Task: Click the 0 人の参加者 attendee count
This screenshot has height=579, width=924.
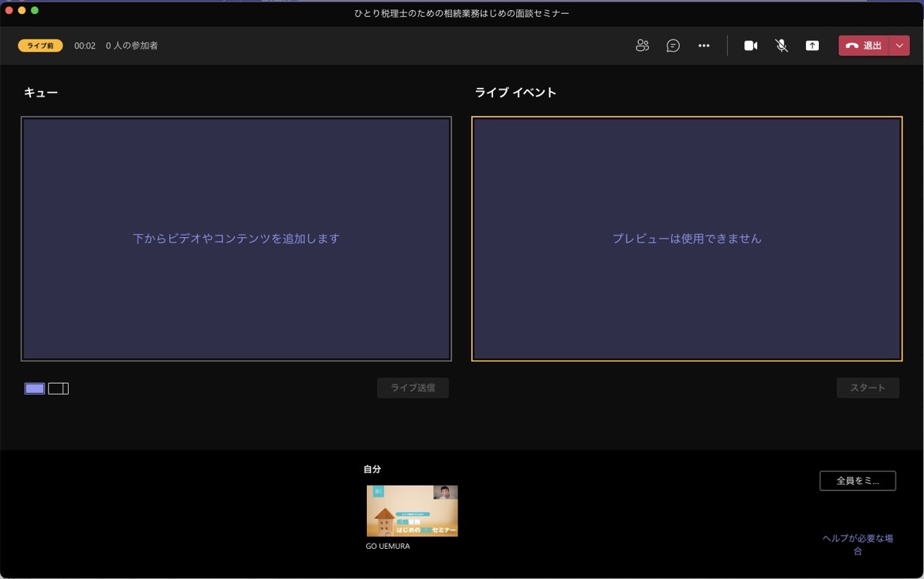Action: coord(132,46)
